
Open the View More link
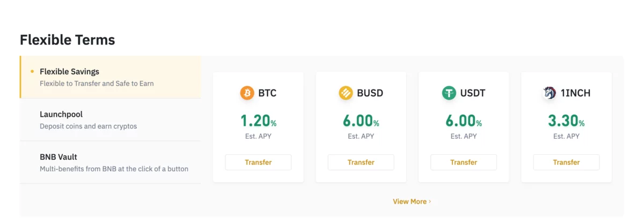409,201
